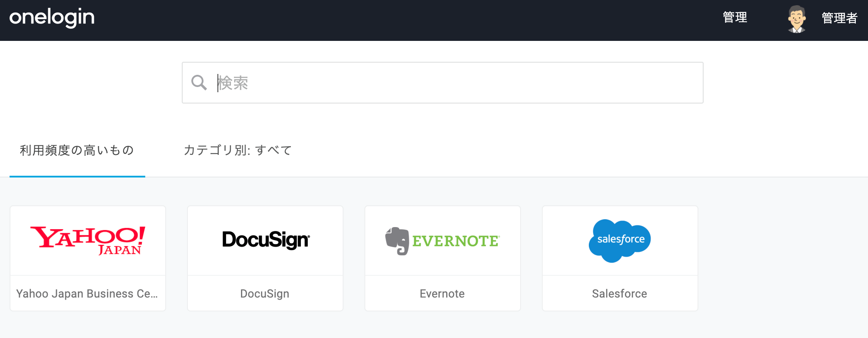The image size is (868, 338).
Task: Click the administrator avatar icon
Action: 797,19
